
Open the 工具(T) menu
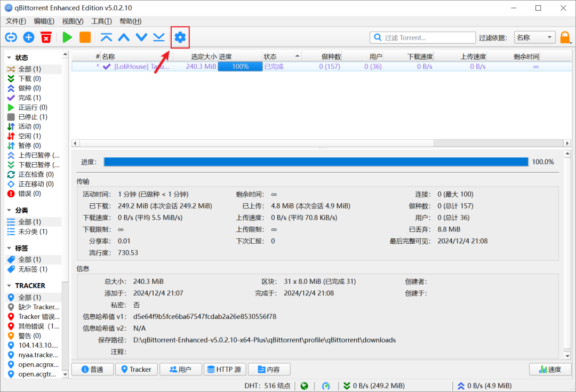101,21
